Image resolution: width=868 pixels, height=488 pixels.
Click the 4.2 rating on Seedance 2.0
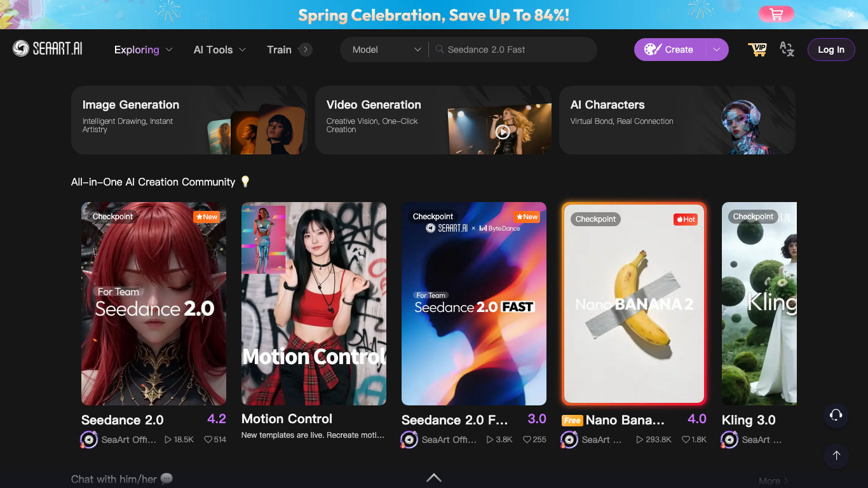(x=217, y=419)
